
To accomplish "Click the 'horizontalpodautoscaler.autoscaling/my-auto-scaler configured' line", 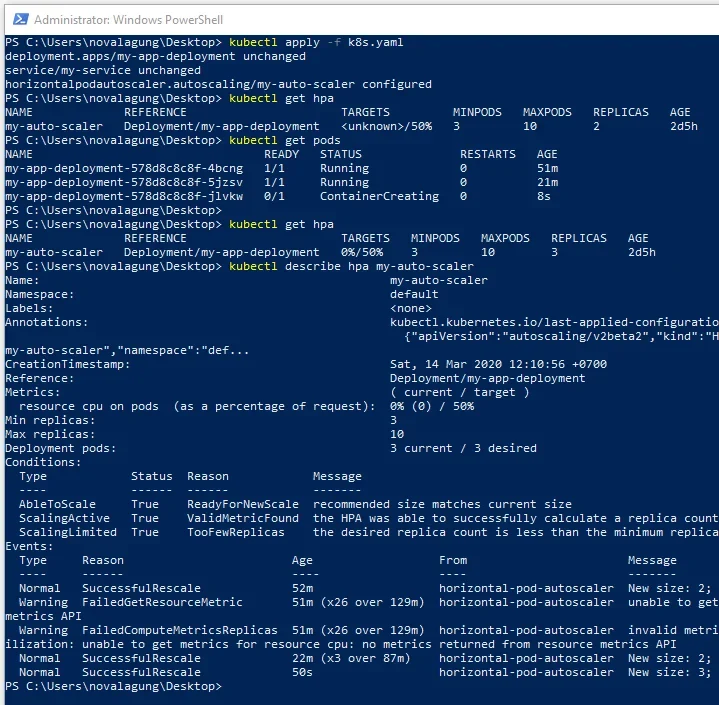I will click(x=218, y=84).
